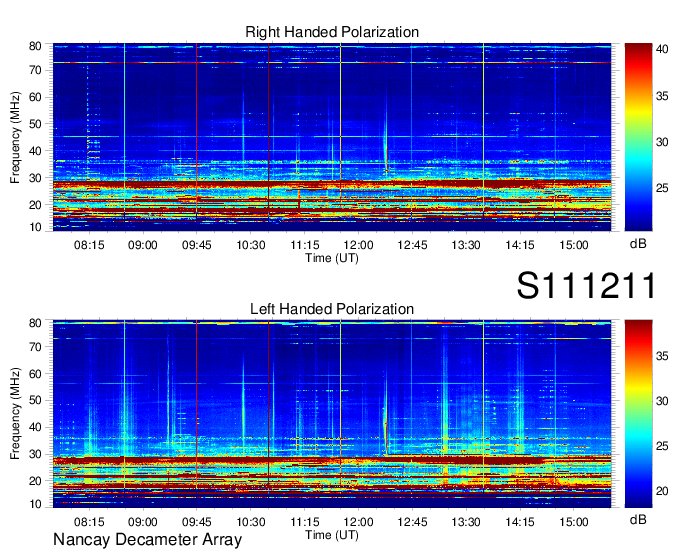The width and height of the screenshot is (680, 552).
Task: Click the top plot's color scale bar
Action: click(638, 137)
